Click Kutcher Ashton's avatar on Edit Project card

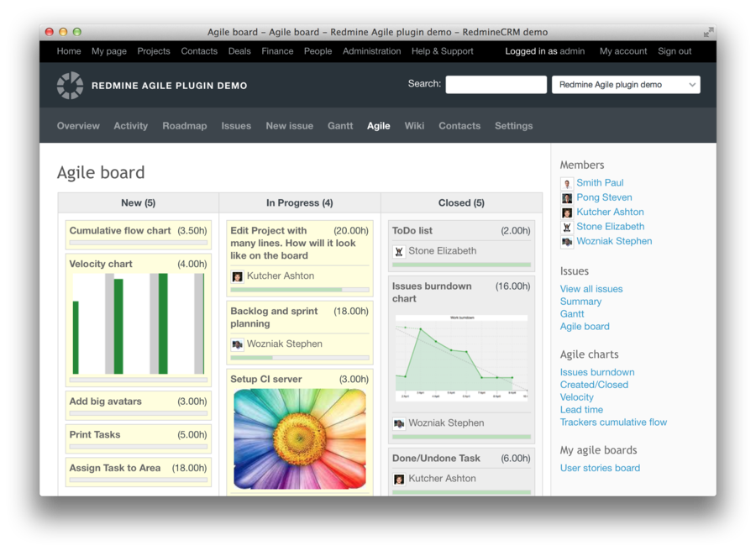238,276
